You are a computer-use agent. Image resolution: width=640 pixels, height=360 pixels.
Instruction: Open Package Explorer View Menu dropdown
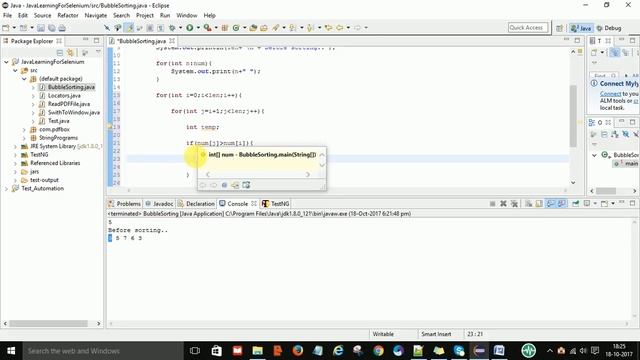coord(98,53)
